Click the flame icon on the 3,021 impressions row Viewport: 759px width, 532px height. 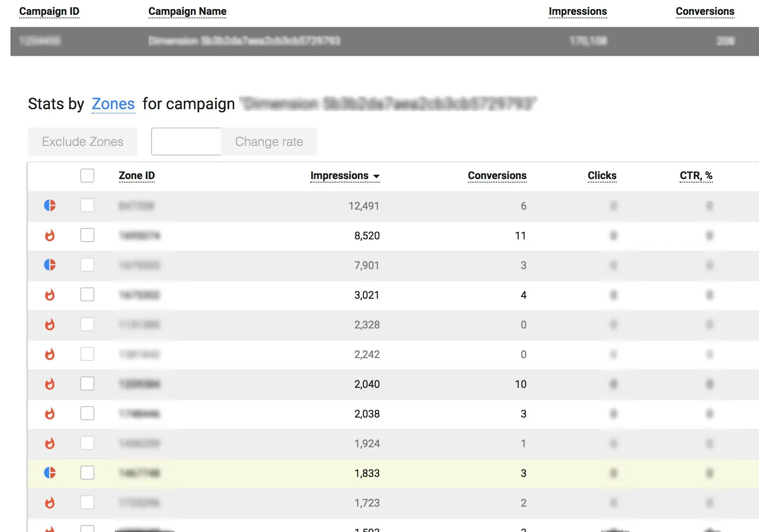click(x=50, y=295)
